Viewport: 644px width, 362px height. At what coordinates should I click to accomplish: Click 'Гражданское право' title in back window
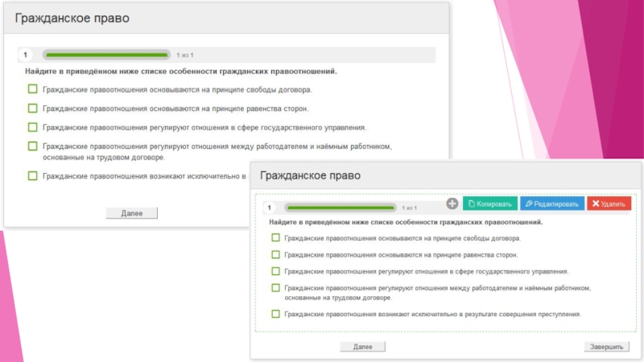72,18
